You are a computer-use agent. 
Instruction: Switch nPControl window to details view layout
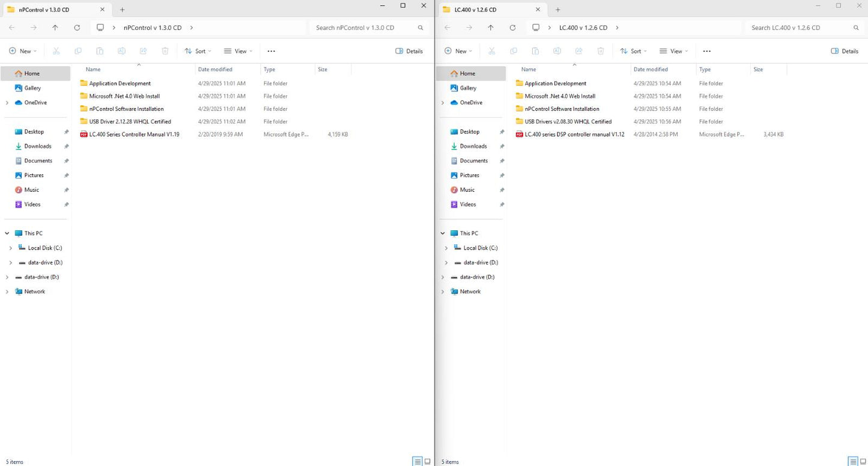pos(417,461)
